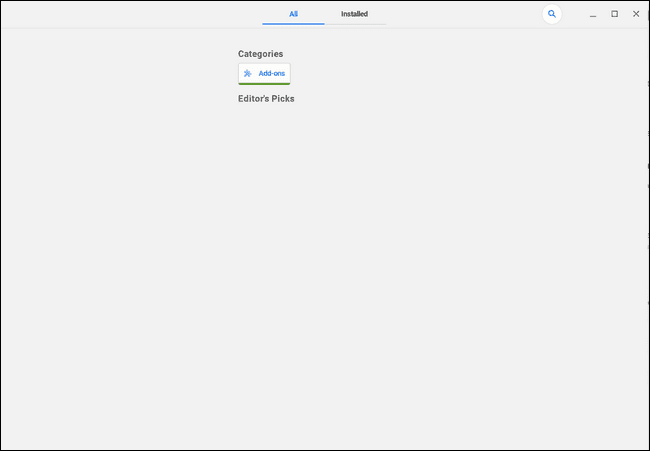Viewport: 650px width, 451px height.
Task: Select the All tab
Action: 293,14
